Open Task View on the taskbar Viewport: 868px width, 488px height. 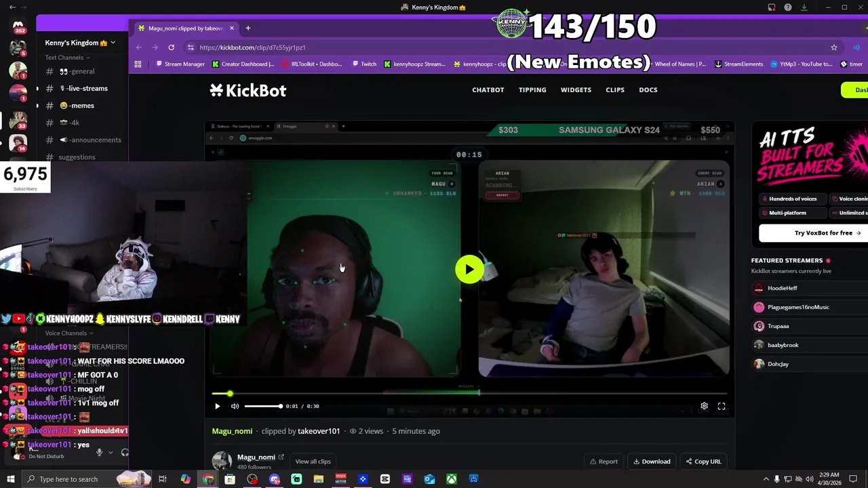click(x=163, y=479)
